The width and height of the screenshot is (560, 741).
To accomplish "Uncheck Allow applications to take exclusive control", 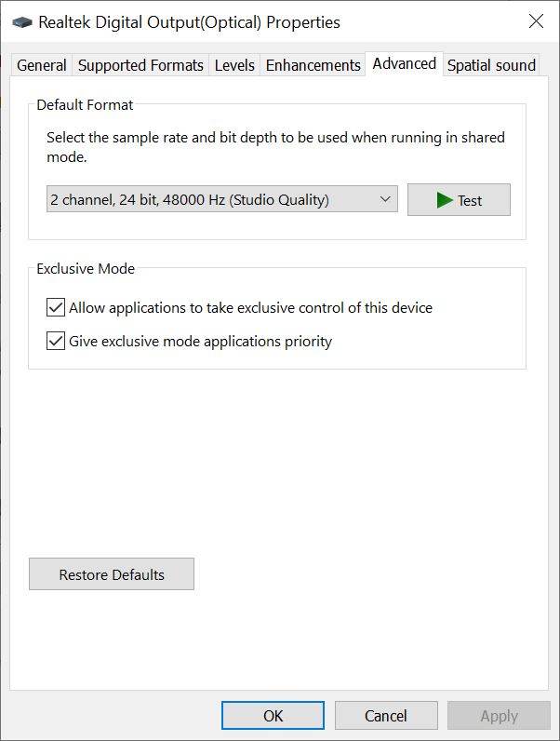I will pos(56,307).
